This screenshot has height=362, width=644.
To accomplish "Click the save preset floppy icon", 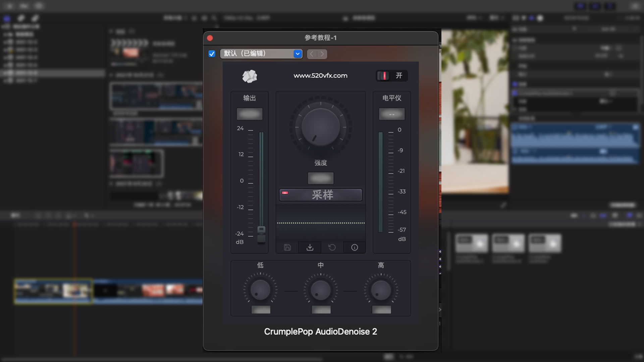I will [287, 247].
